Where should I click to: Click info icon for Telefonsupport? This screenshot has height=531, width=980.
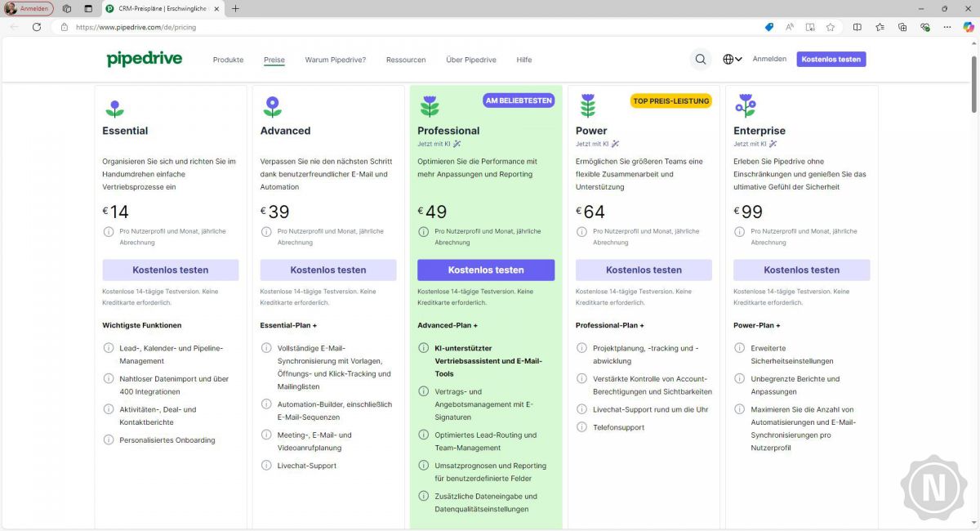(581, 427)
